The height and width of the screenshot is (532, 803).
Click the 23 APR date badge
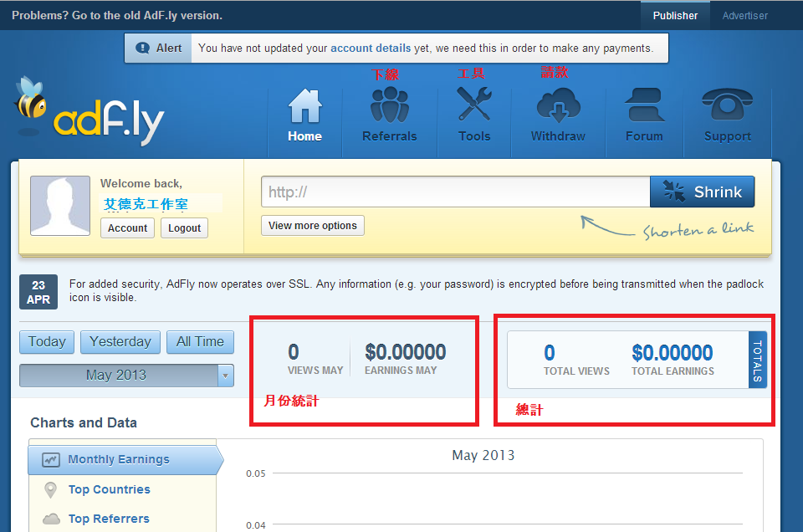(x=38, y=293)
